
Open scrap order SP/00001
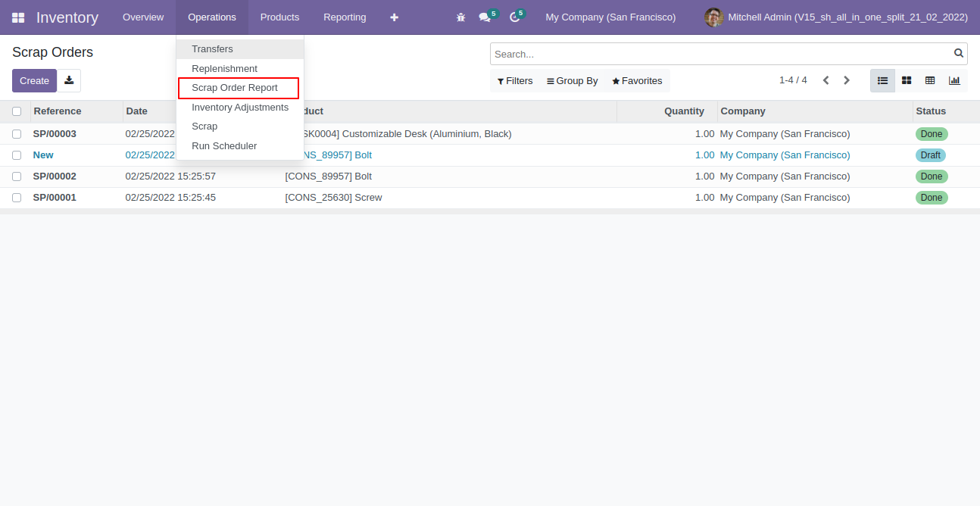point(55,198)
